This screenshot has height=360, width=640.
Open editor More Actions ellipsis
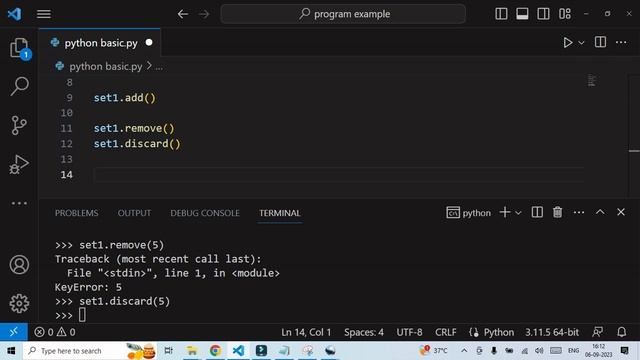point(621,42)
